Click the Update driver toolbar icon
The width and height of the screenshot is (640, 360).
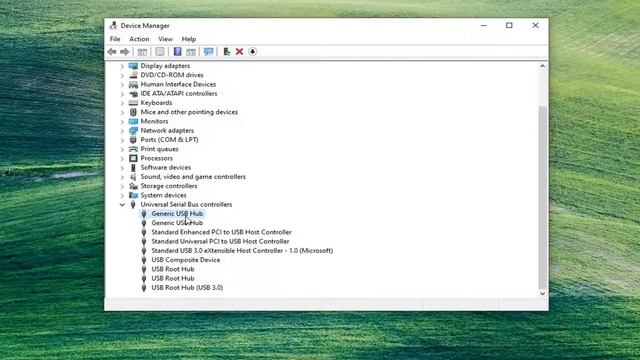coord(227,52)
